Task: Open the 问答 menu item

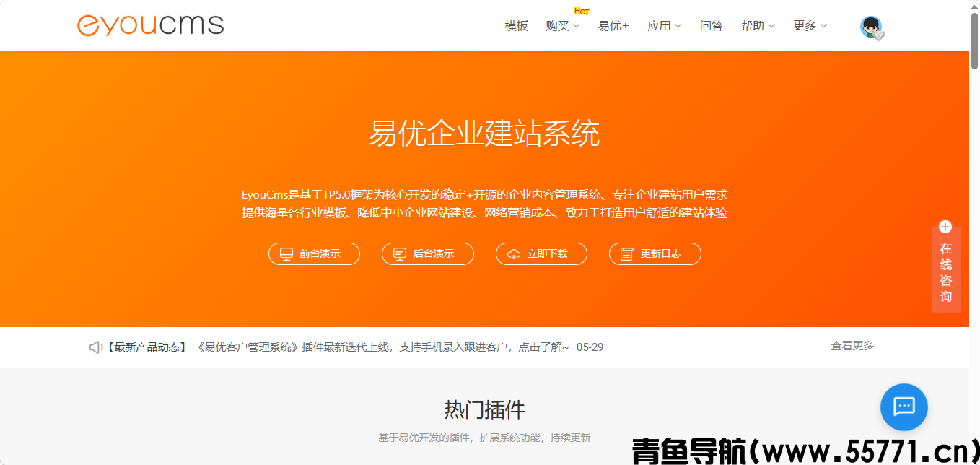Action: [x=712, y=26]
